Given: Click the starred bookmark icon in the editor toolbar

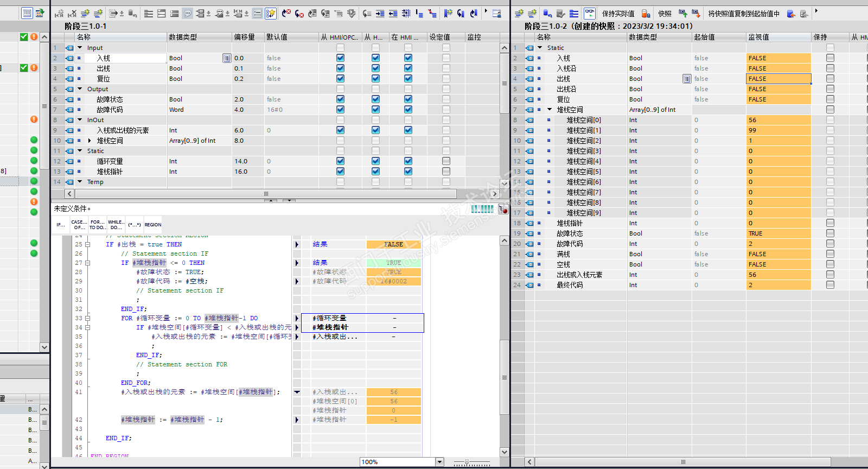Looking at the screenshot, I should [270, 14].
